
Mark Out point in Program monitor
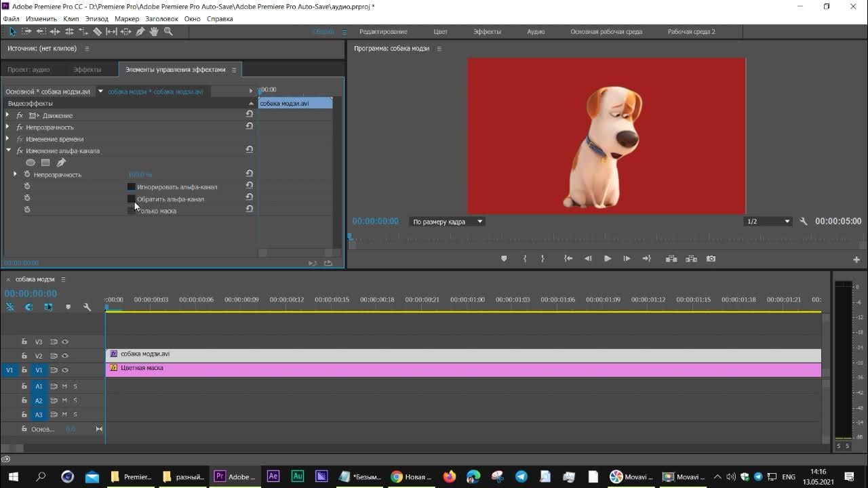(x=542, y=258)
